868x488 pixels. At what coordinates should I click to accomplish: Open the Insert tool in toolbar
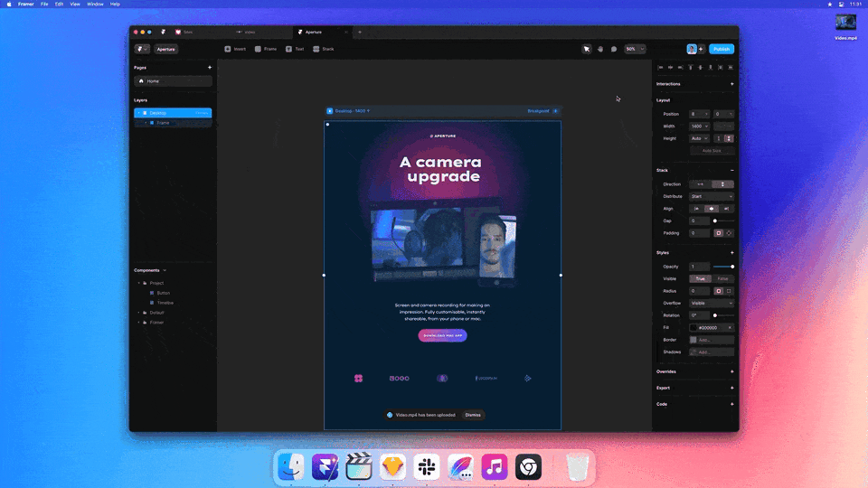(235, 49)
